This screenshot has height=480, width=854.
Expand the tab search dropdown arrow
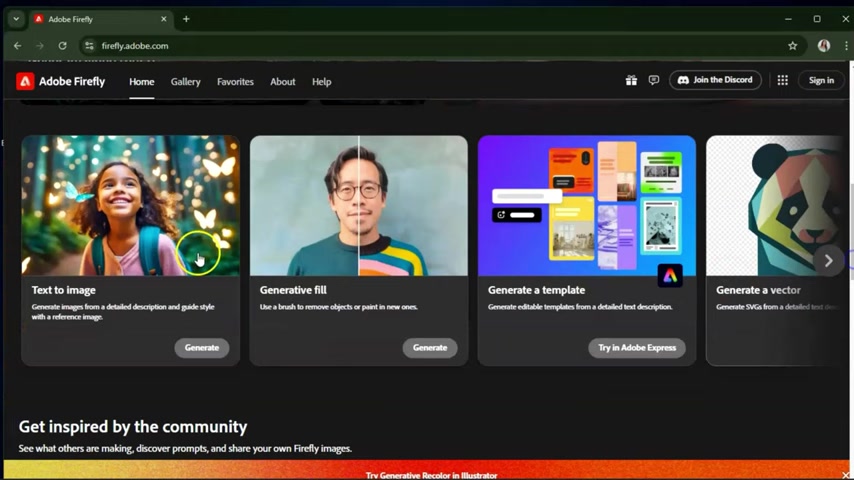tap(16, 19)
